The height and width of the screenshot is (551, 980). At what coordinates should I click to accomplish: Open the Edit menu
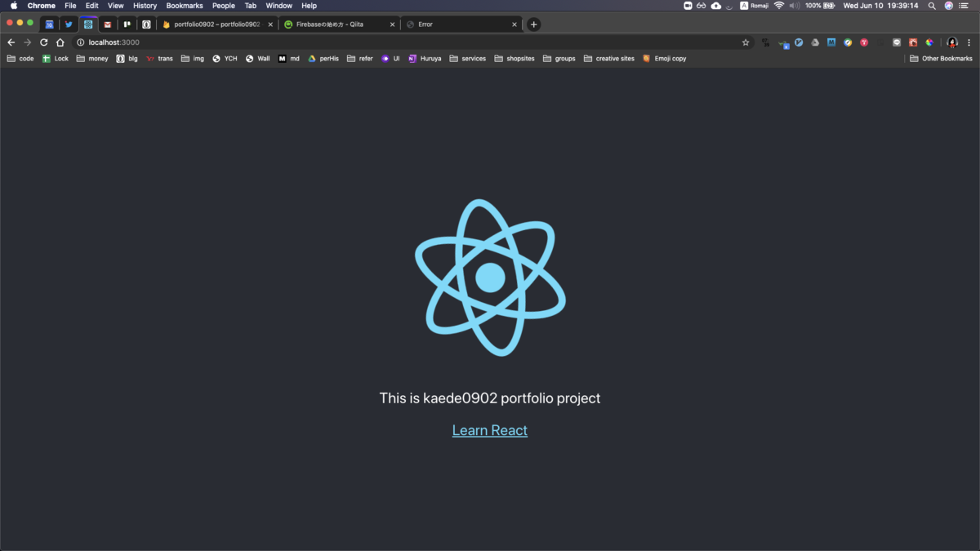coord(92,6)
